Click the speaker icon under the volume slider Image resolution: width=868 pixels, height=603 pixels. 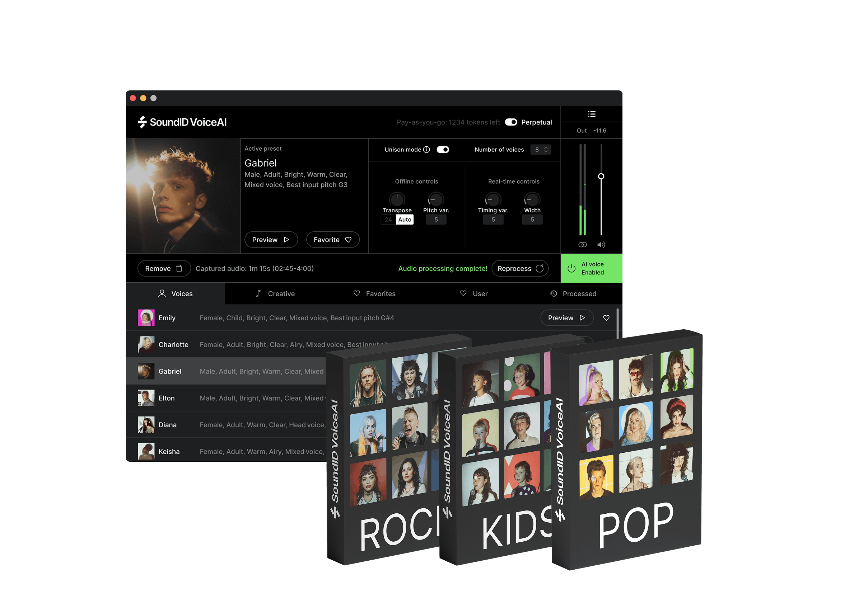[601, 244]
